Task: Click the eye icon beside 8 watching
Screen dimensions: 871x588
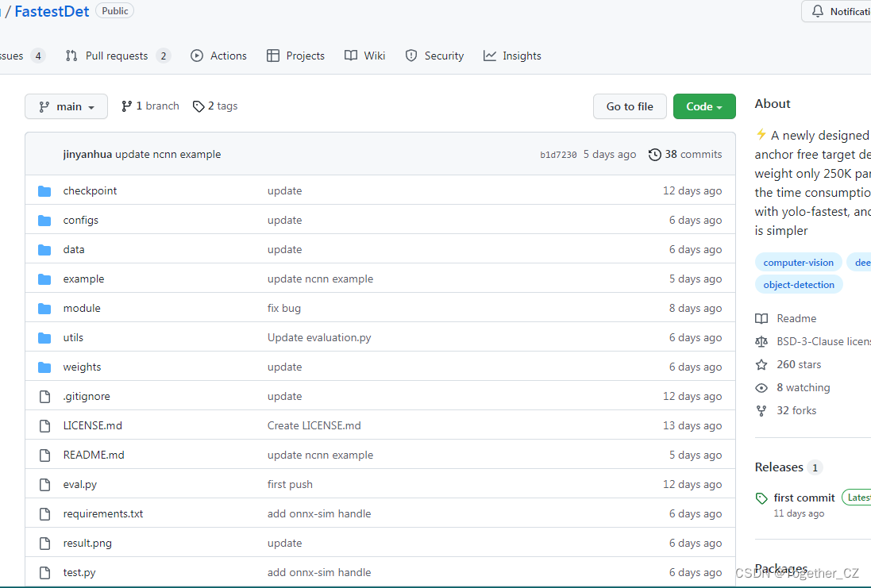Action: point(761,387)
